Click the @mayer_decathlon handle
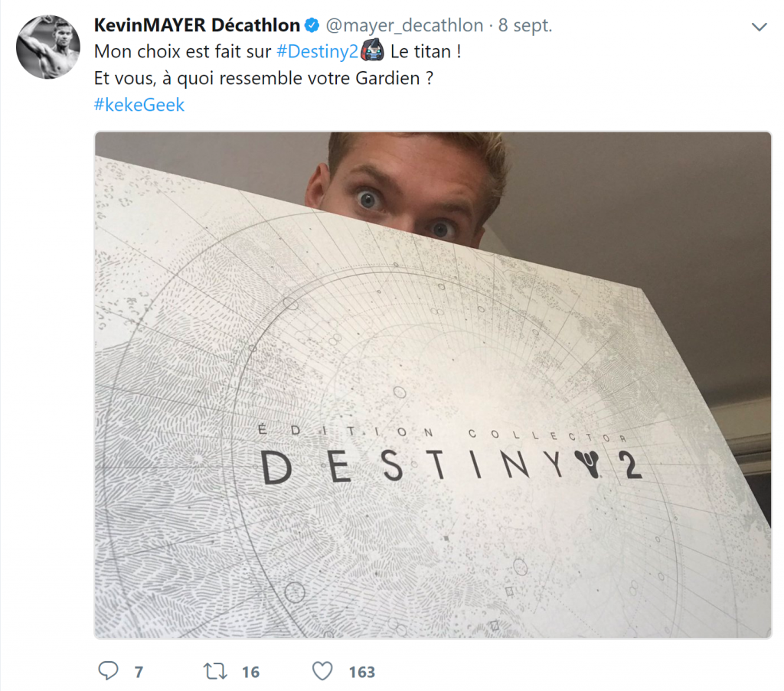 coord(404,25)
